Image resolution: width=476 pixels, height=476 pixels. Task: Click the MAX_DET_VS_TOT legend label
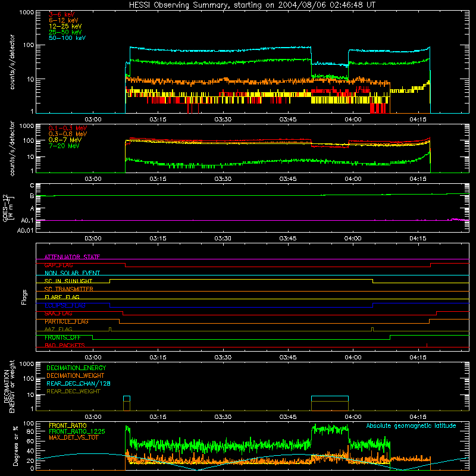[73, 437]
